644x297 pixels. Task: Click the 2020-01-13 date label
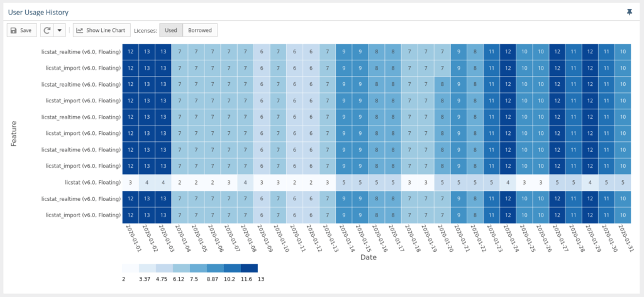pos(331,237)
